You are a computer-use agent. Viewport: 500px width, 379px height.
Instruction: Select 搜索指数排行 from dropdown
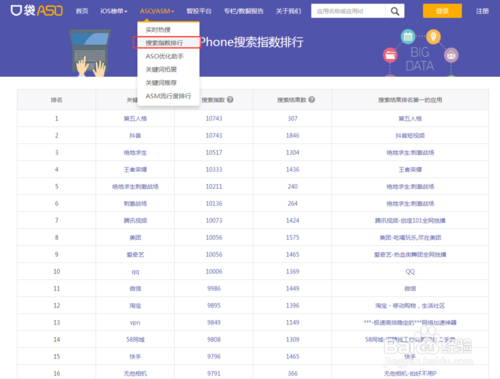point(164,43)
